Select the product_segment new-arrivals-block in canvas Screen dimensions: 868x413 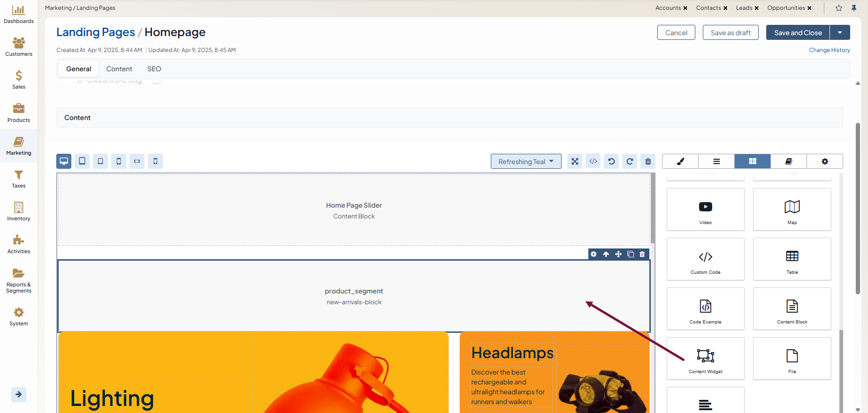(354, 296)
